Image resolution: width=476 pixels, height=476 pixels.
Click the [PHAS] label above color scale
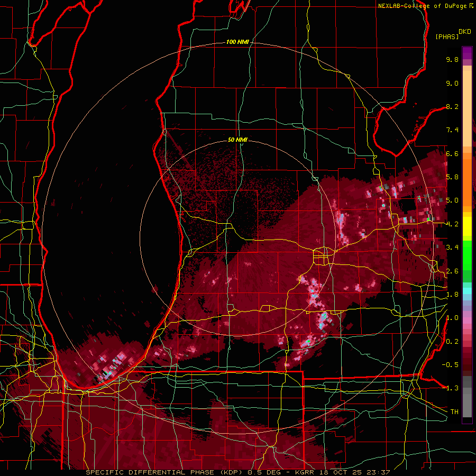tap(447, 36)
